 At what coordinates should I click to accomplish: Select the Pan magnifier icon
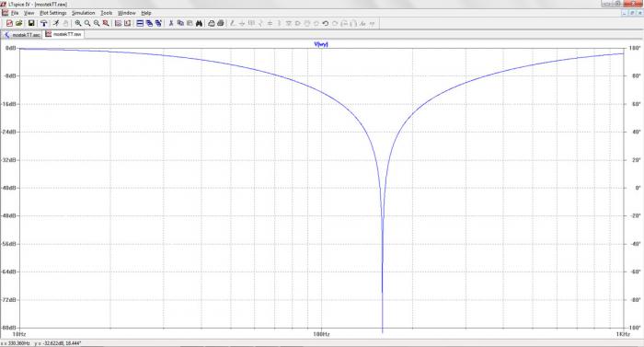pyautogui.click(x=87, y=23)
